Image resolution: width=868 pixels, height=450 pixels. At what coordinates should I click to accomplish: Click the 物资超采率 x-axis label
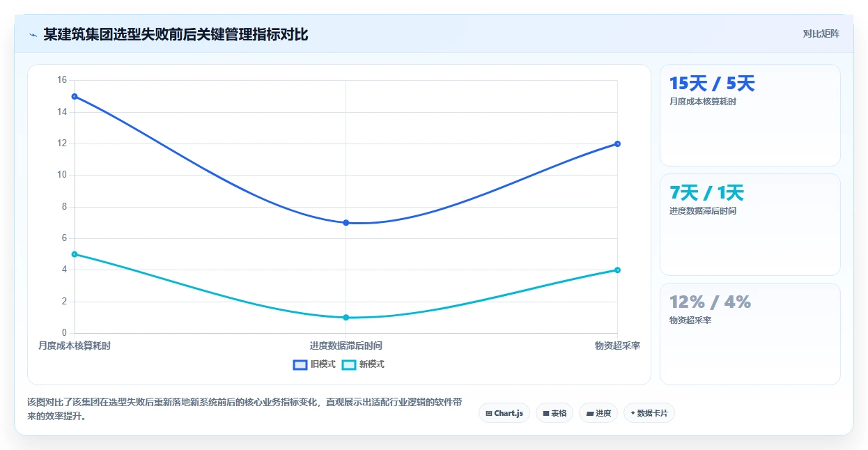[x=617, y=346]
